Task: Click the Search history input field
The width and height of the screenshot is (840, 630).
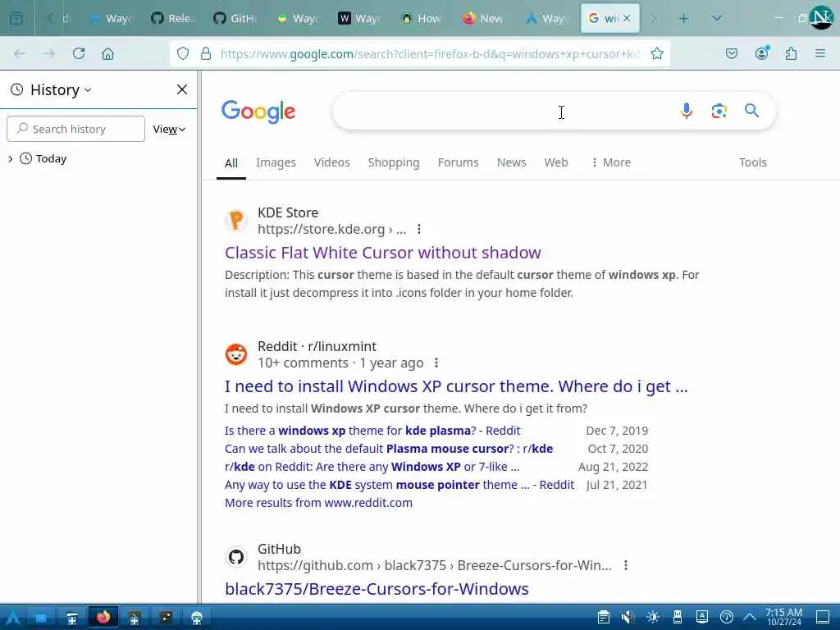Action: [x=75, y=129]
